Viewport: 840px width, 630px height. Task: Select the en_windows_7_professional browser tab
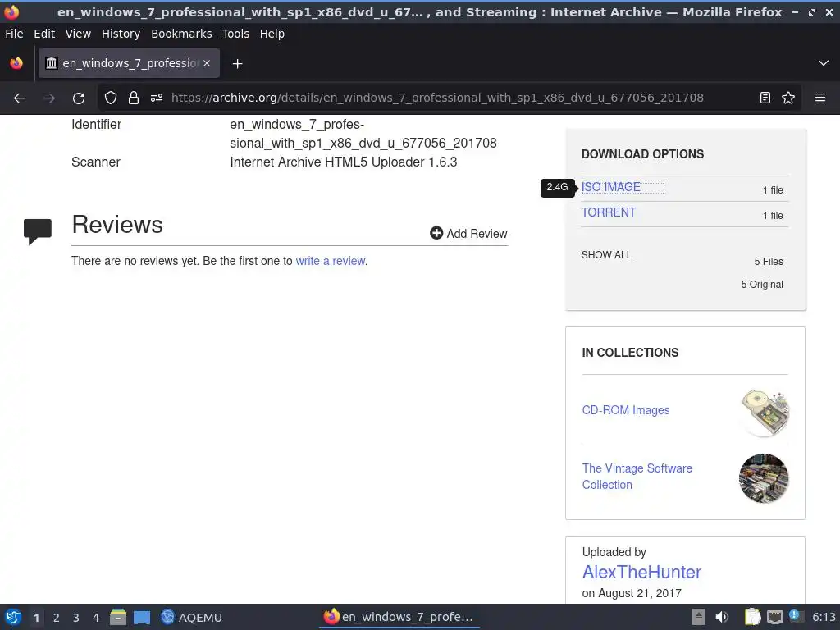click(x=129, y=63)
